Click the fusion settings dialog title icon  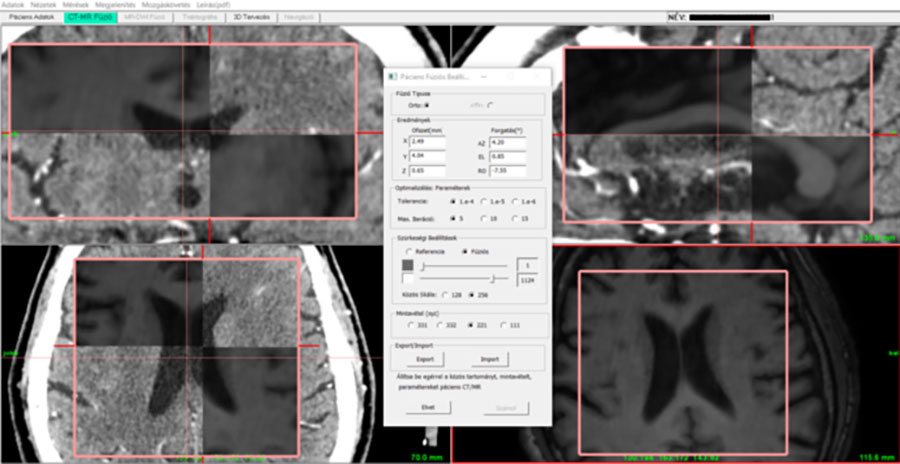(392, 76)
